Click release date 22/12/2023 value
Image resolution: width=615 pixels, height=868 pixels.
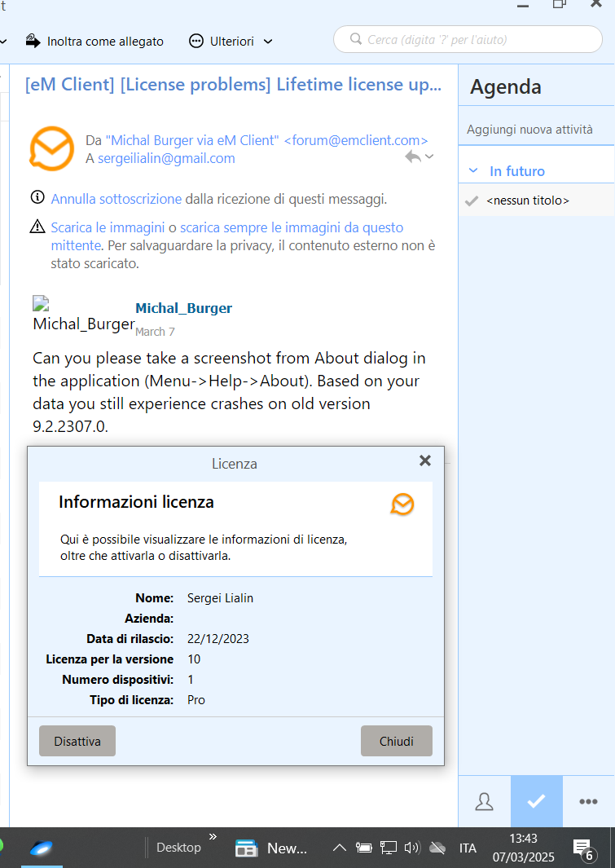tap(218, 639)
